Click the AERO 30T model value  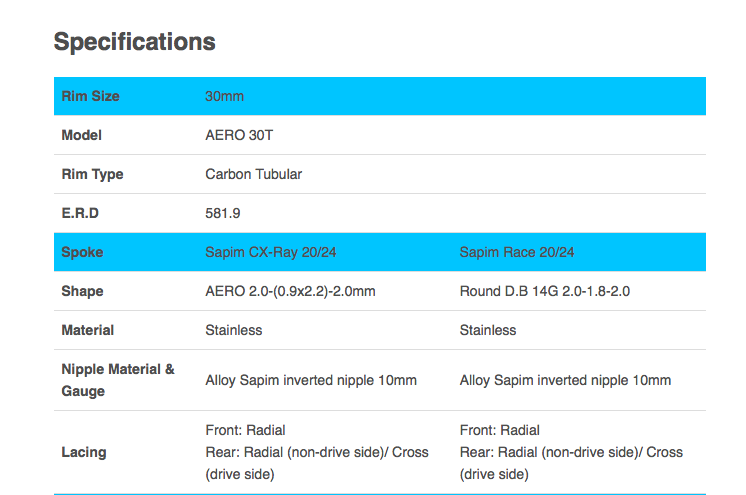pos(239,135)
